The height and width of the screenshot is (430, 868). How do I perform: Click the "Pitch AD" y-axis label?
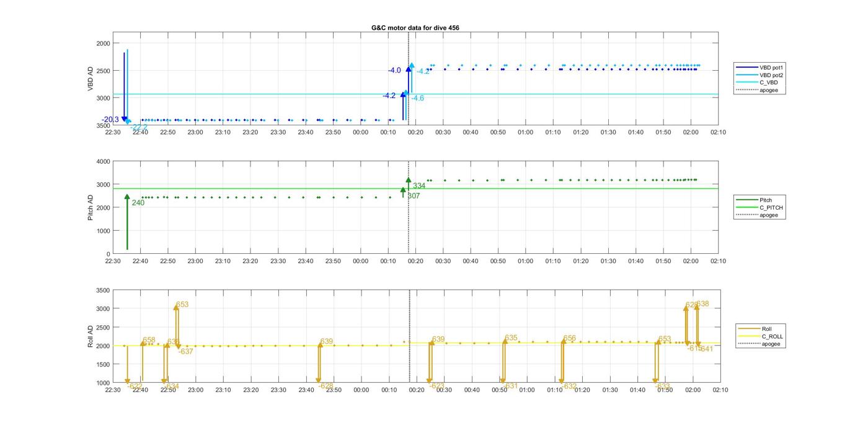(x=90, y=207)
